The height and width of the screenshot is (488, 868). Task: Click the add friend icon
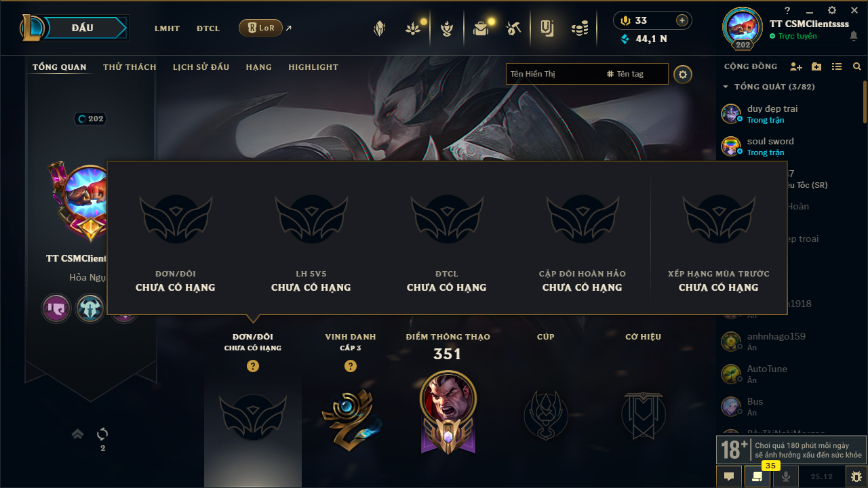(x=796, y=66)
